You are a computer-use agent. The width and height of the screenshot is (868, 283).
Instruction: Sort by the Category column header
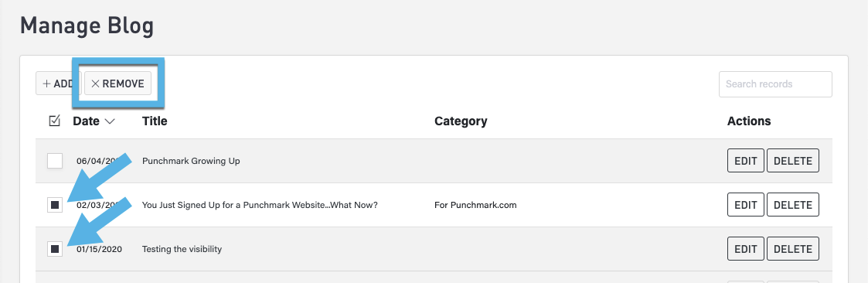461,121
